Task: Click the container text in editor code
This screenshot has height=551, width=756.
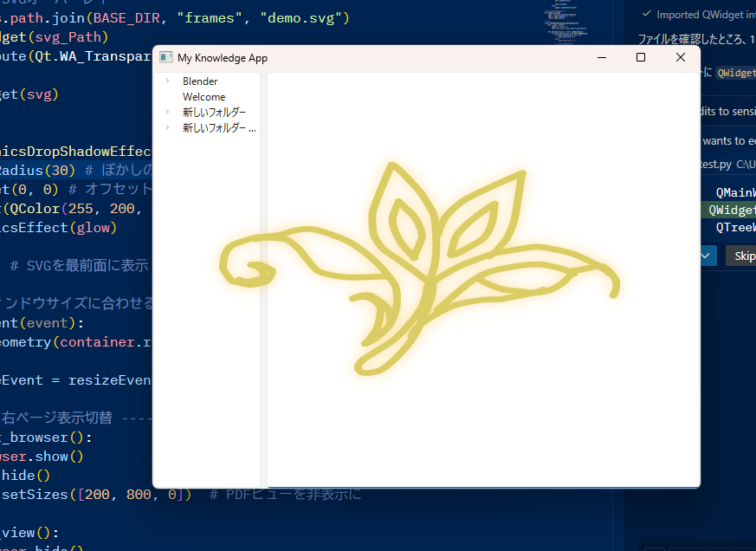Action: 97,342
